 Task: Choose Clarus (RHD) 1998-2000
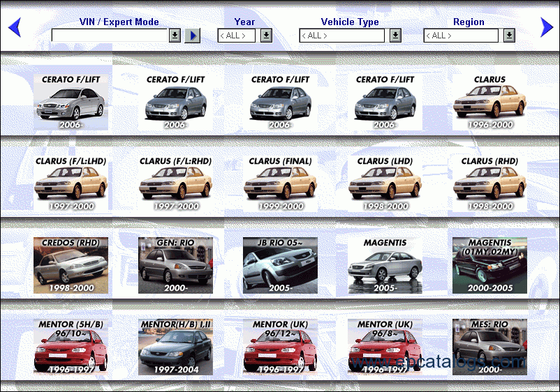tap(489, 183)
